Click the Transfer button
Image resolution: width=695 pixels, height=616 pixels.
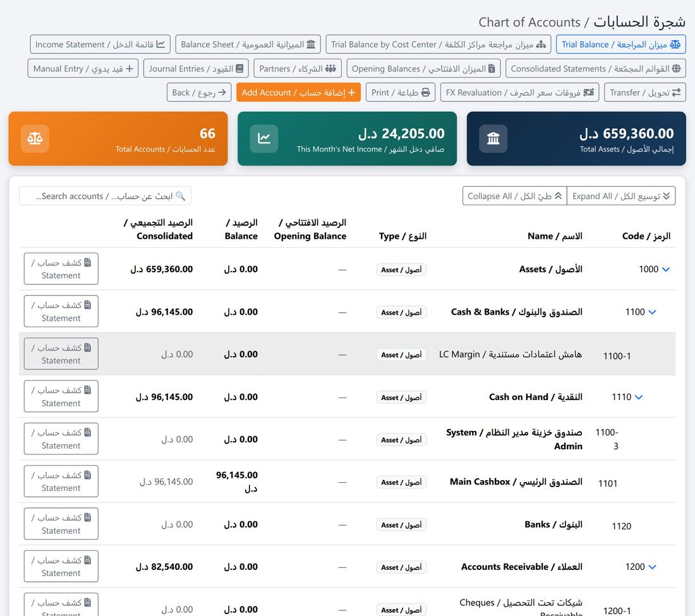645,93
